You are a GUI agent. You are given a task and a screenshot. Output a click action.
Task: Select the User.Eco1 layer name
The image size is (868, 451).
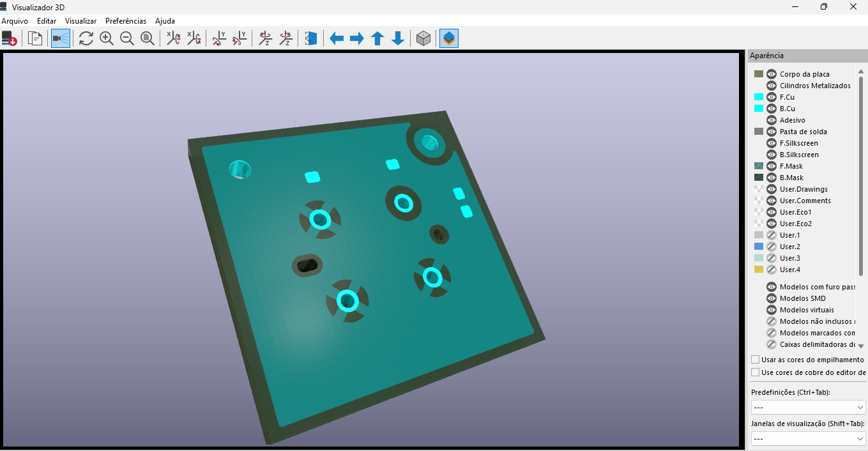point(797,212)
